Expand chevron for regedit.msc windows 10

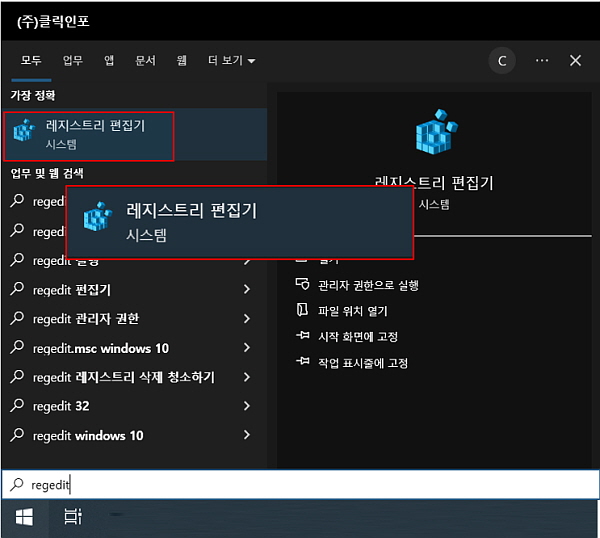(247, 347)
